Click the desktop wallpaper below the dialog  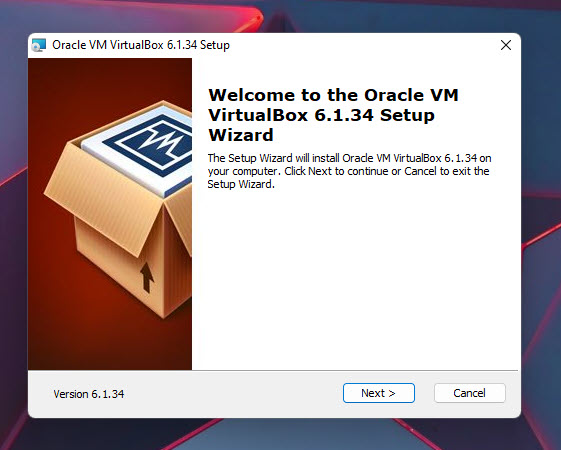click(x=280, y=434)
